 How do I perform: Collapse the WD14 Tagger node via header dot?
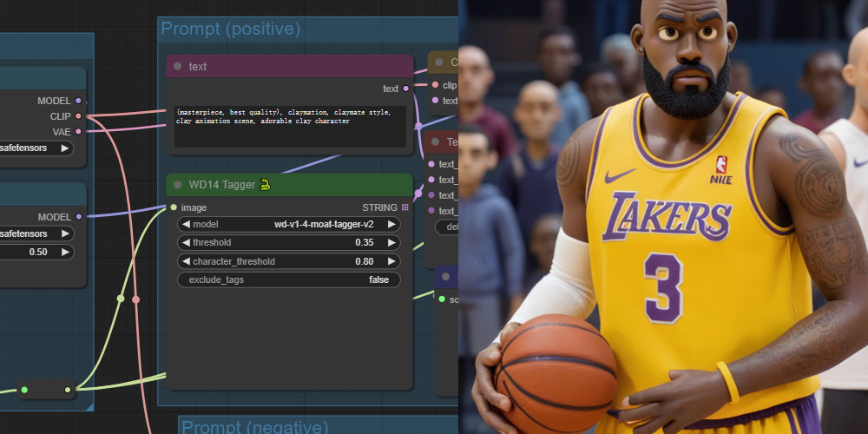click(177, 185)
